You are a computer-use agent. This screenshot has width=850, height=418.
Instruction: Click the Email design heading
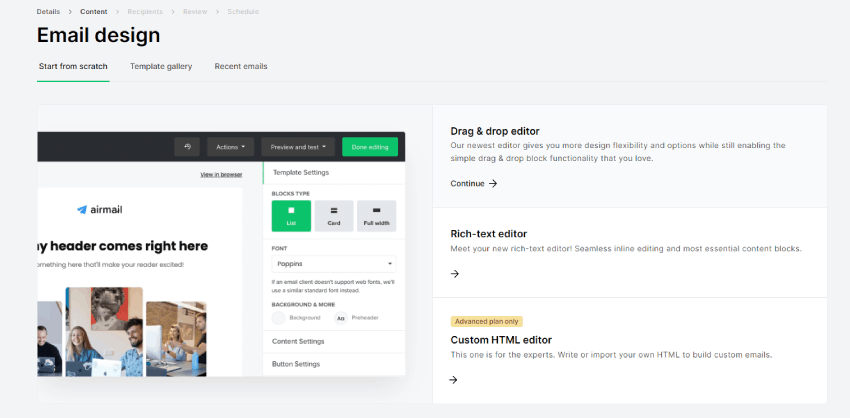click(99, 35)
